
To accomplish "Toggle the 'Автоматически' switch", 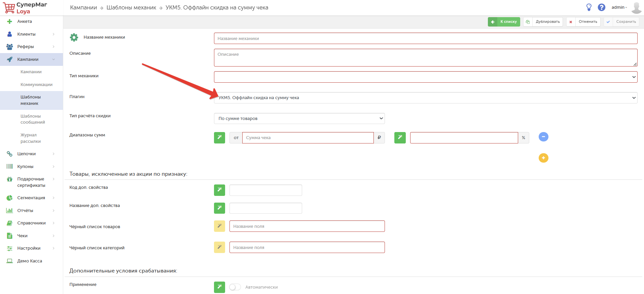I will pos(235,287).
